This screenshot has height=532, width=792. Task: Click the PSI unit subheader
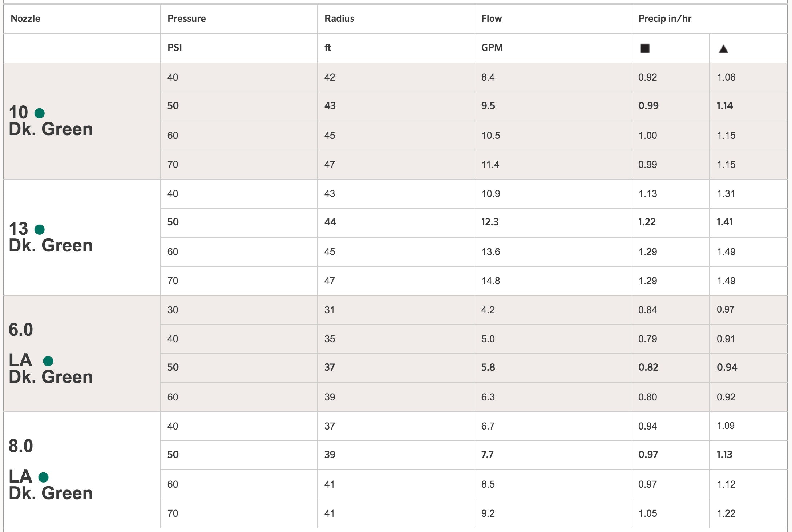(175, 48)
